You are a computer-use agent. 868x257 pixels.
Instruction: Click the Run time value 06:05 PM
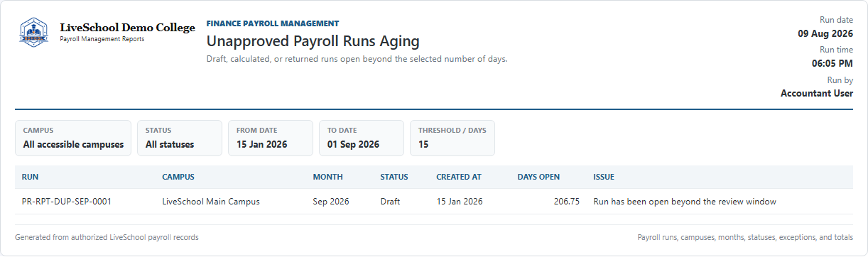coord(832,63)
